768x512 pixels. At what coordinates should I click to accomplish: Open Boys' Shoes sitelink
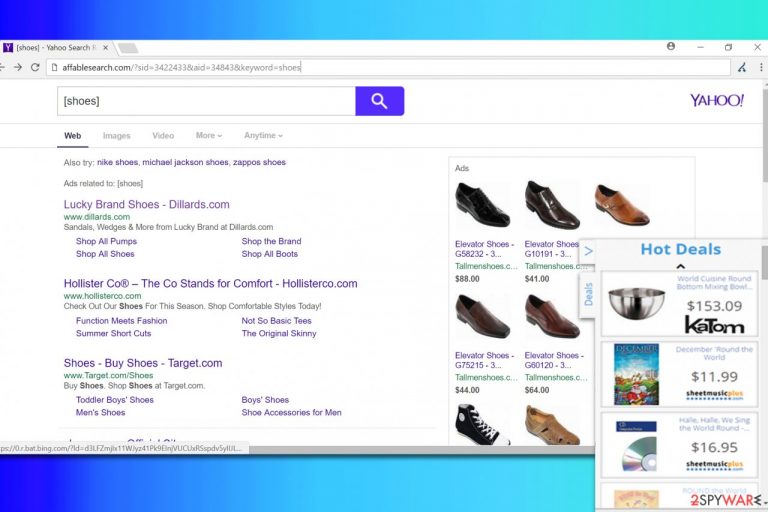tap(265, 400)
